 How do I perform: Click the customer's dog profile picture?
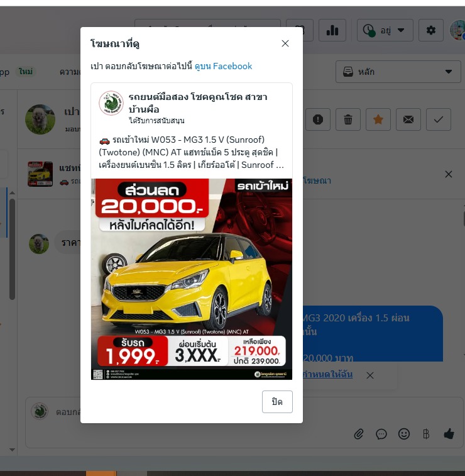(40, 119)
